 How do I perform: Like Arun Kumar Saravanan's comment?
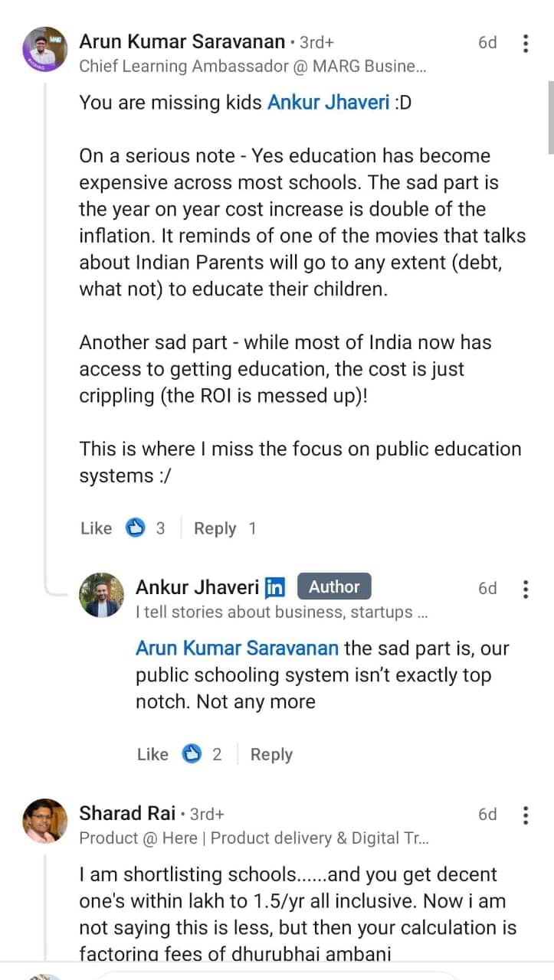click(x=96, y=528)
